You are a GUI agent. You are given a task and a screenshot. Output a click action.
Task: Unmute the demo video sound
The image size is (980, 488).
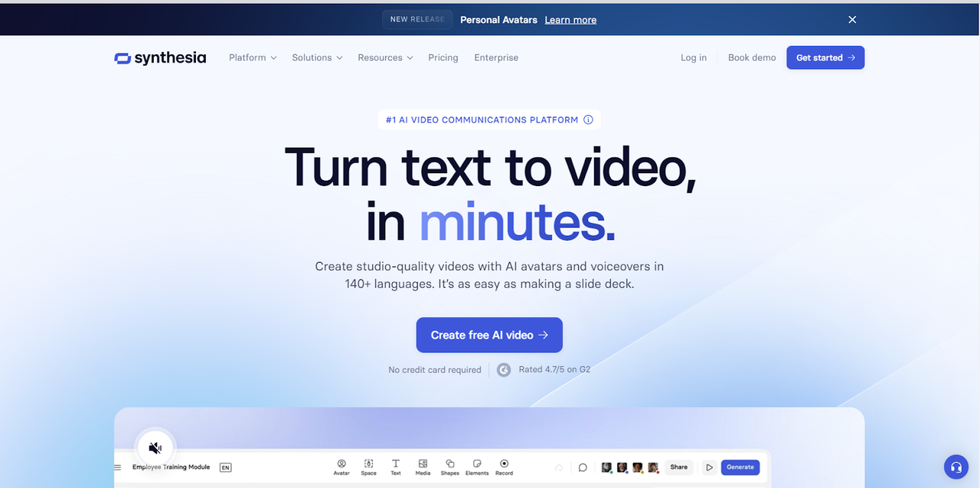pyautogui.click(x=155, y=447)
